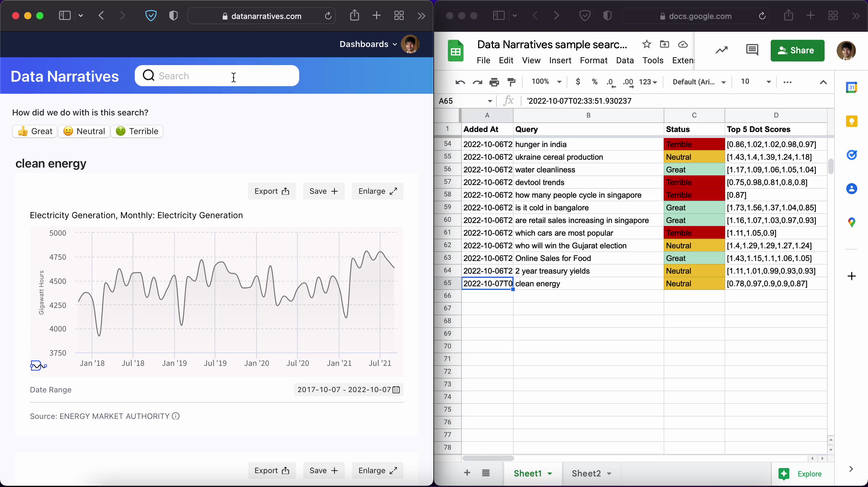
Task: Open Google Keep side panel icon
Action: (x=851, y=121)
